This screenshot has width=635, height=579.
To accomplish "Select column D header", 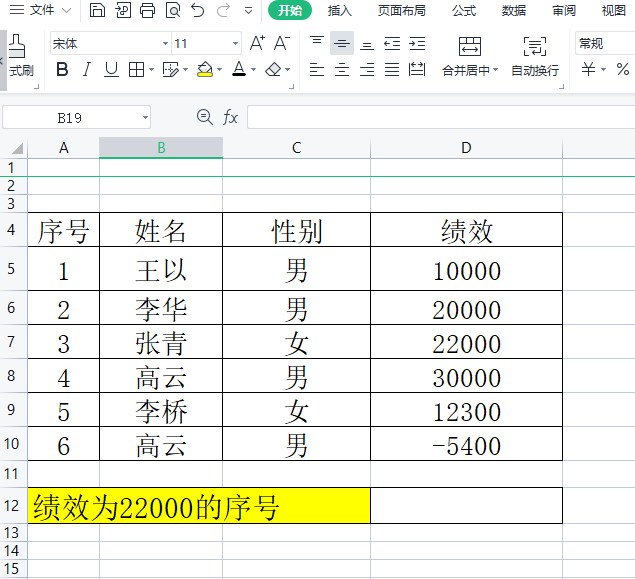I will 466,148.
